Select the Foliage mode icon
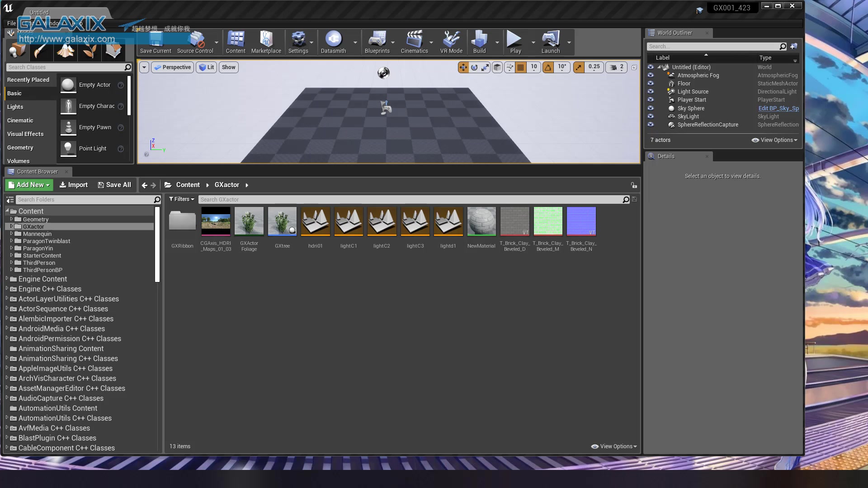 pos(90,52)
